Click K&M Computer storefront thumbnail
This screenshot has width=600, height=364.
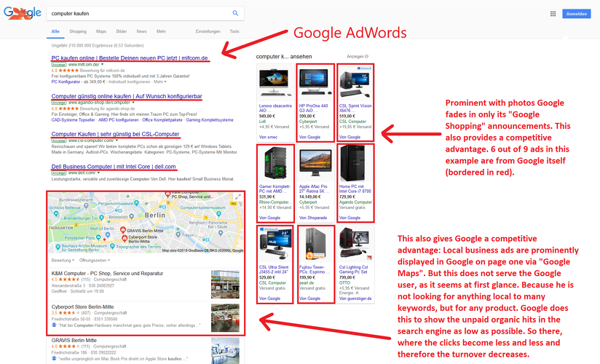click(x=225, y=285)
